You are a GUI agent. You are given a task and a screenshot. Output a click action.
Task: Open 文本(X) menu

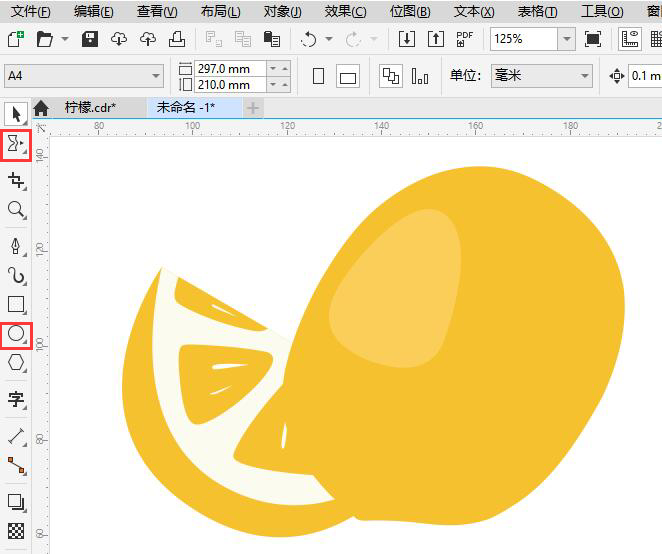pos(474,11)
